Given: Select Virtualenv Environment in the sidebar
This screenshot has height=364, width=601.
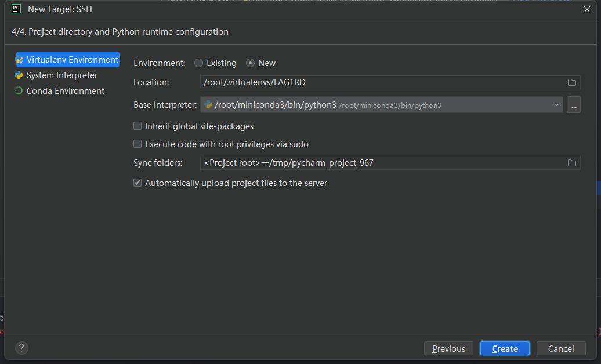Looking at the screenshot, I should [67, 59].
